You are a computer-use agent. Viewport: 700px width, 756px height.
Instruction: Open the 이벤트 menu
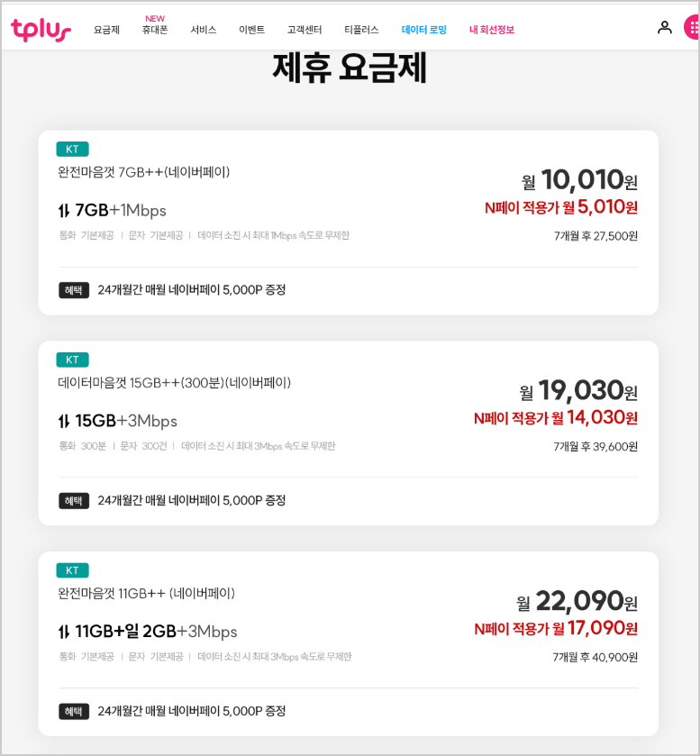tap(251, 30)
